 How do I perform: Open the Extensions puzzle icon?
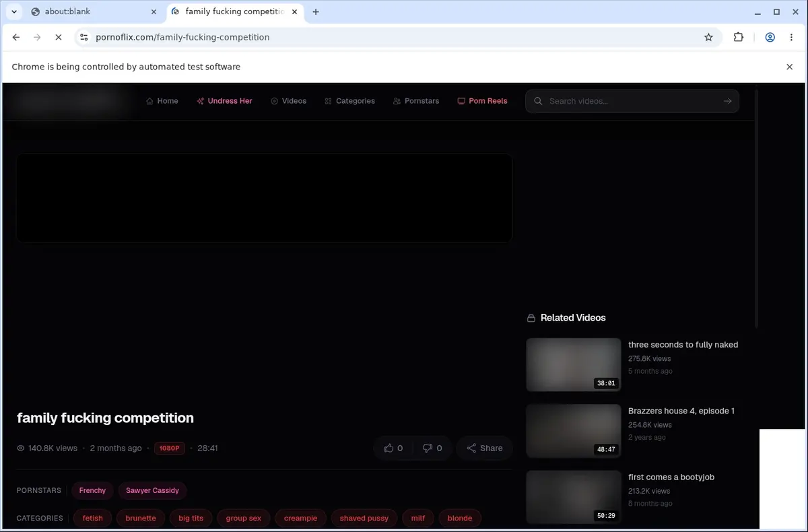point(739,38)
